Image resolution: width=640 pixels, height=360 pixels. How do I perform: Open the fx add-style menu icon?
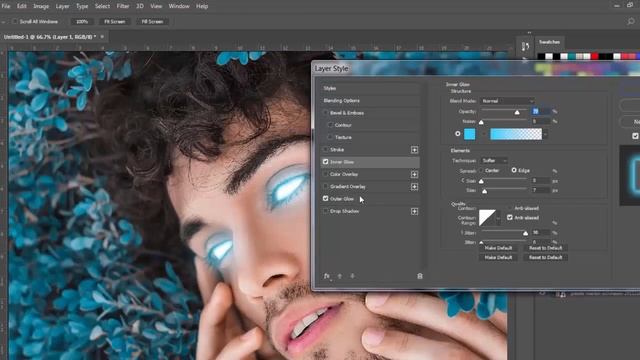(x=327, y=276)
